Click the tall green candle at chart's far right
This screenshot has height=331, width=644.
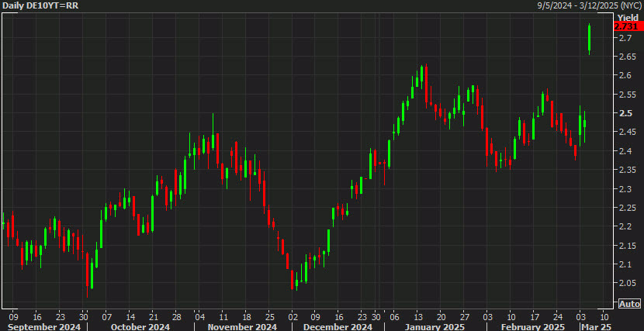[x=590, y=39]
